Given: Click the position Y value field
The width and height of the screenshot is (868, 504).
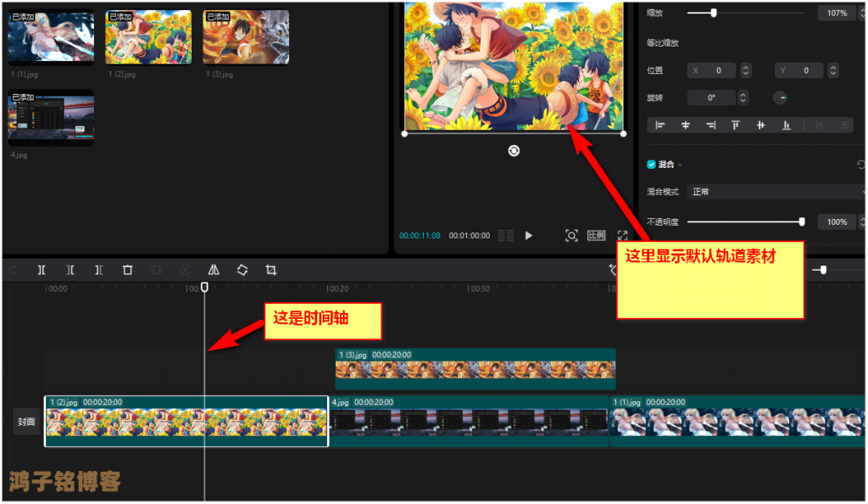Looking at the screenshot, I should coord(798,70).
